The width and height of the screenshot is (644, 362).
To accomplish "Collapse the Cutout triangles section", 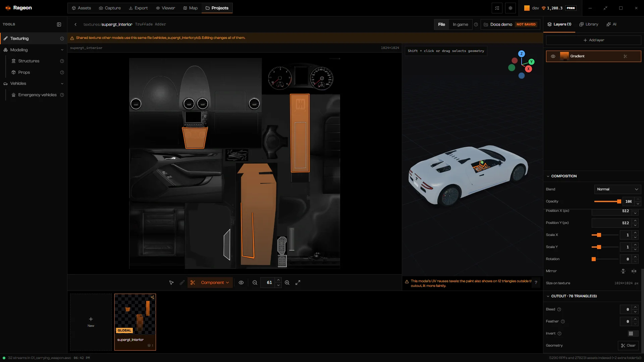I will pyautogui.click(x=548, y=296).
